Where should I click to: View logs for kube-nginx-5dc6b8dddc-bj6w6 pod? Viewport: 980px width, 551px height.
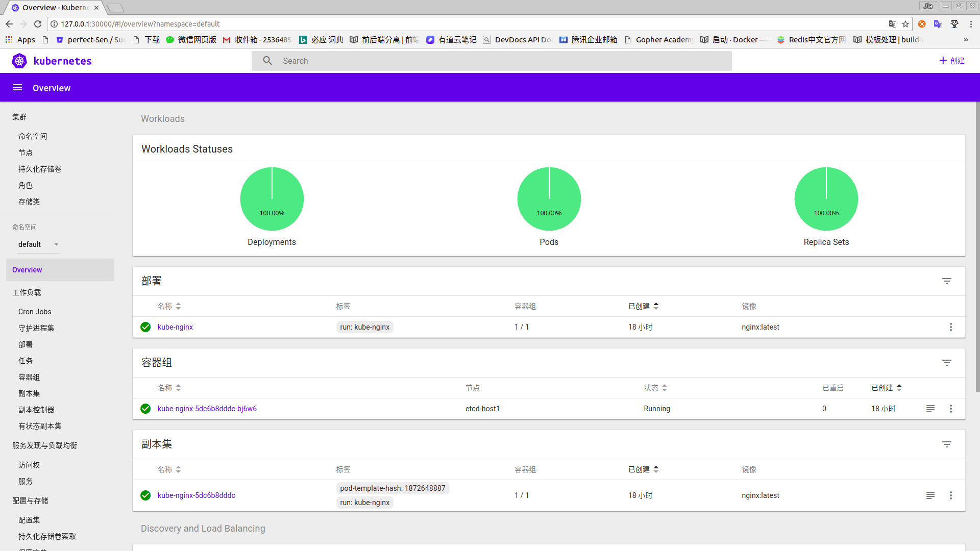[930, 409]
